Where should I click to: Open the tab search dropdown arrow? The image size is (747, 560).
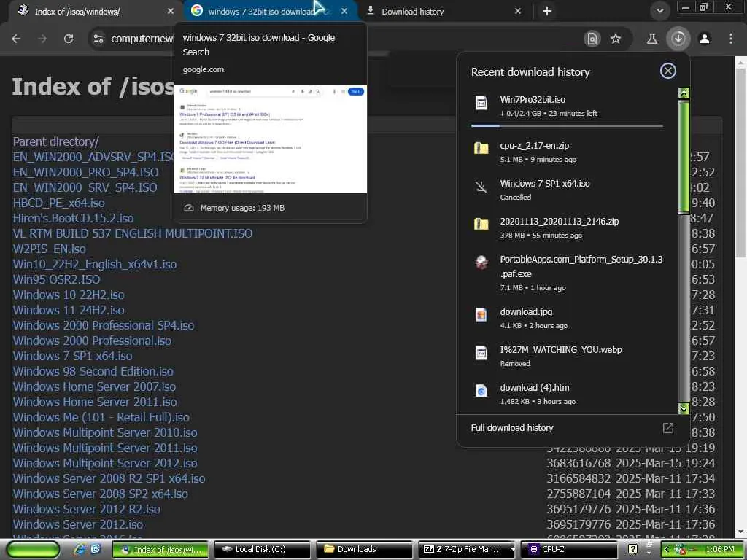(659, 11)
